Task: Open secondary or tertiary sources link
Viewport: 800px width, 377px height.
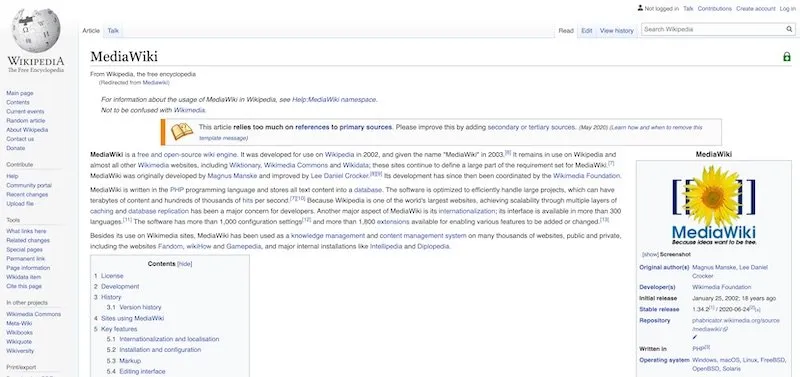Action: click(531, 127)
